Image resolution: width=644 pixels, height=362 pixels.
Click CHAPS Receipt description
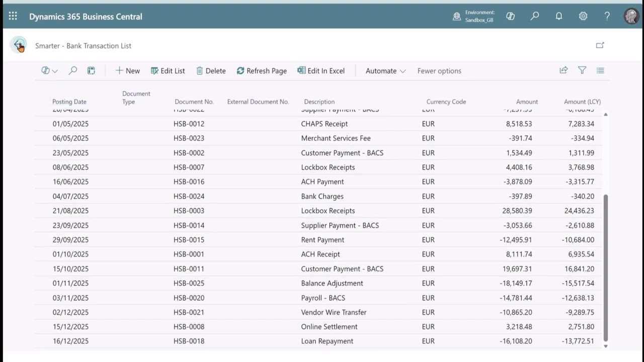pos(325,124)
